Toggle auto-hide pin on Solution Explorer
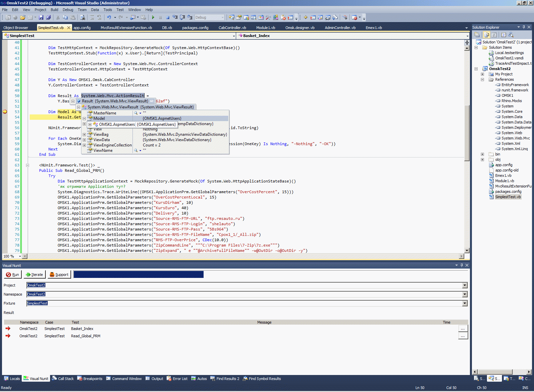The image size is (534, 392). [524, 27]
